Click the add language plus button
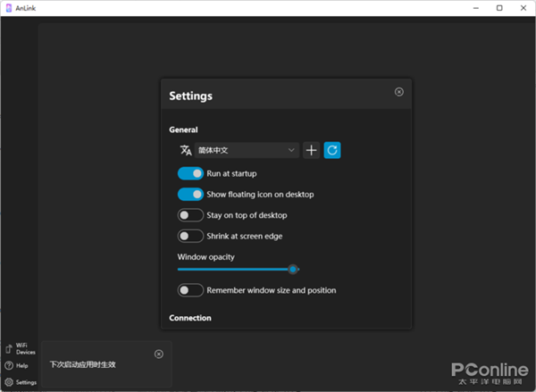Viewport: 536px width, 392px height. 312,150
